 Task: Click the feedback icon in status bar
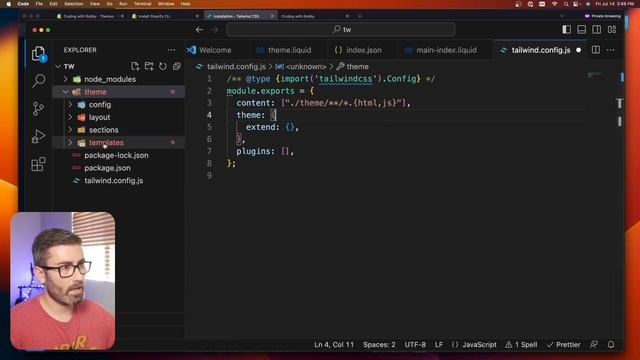[594, 344]
